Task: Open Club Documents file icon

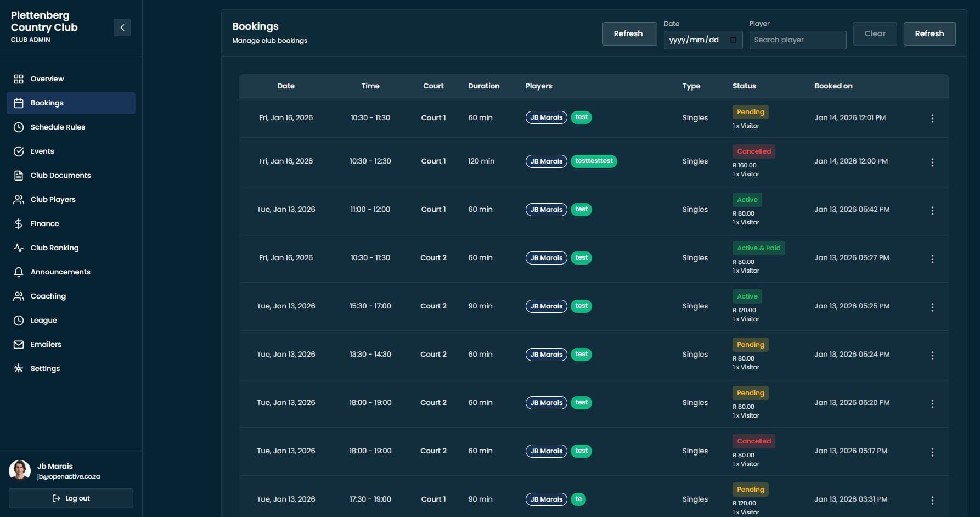Action: [19, 176]
